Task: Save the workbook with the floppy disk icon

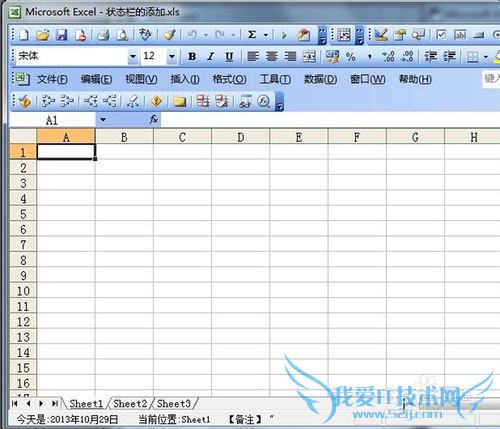Action: [x=61, y=35]
